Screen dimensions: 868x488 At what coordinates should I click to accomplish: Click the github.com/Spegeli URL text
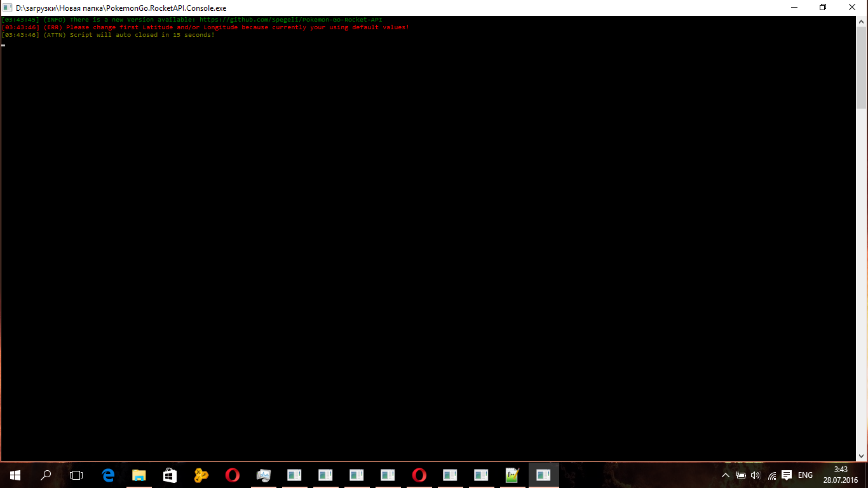(291, 20)
